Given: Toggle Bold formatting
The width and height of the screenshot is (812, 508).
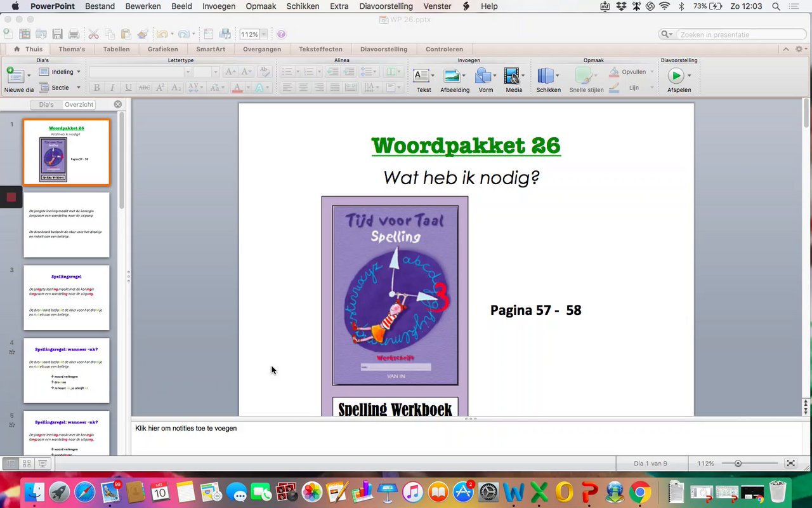Looking at the screenshot, I should (97, 88).
